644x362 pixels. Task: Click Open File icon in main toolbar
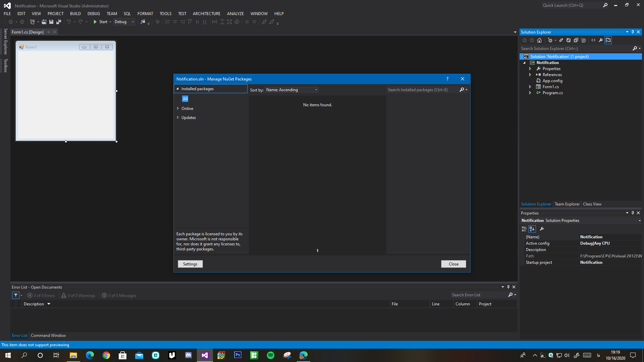click(x=44, y=22)
